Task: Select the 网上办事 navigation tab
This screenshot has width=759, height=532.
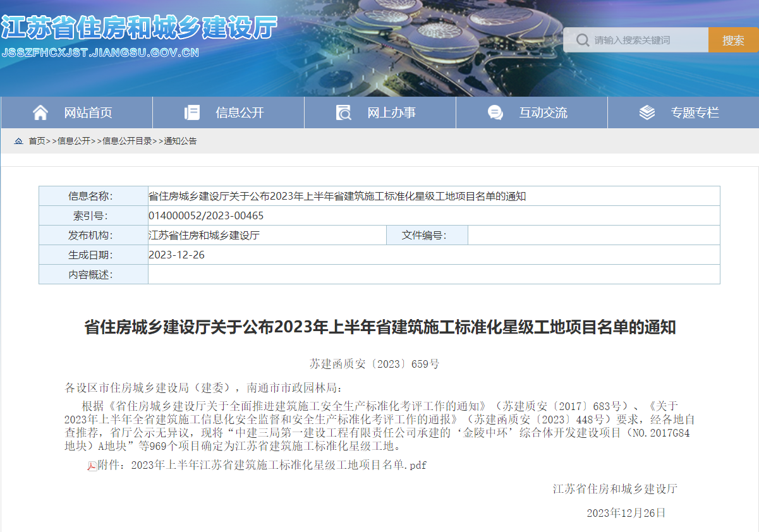Action: (391, 112)
